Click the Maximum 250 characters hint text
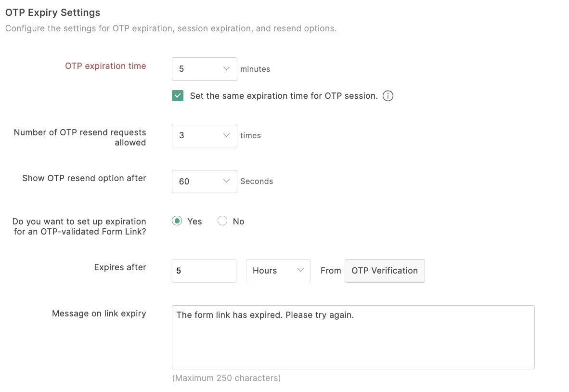 coord(226,378)
